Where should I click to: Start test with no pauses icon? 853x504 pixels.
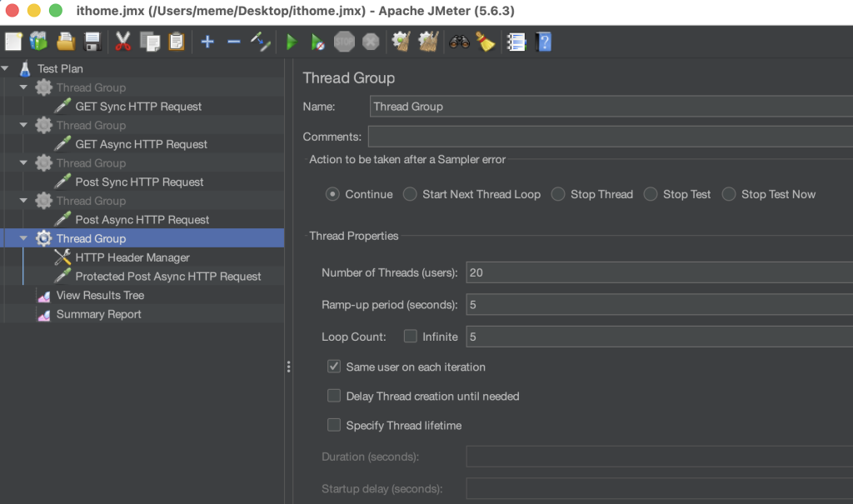[317, 42]
